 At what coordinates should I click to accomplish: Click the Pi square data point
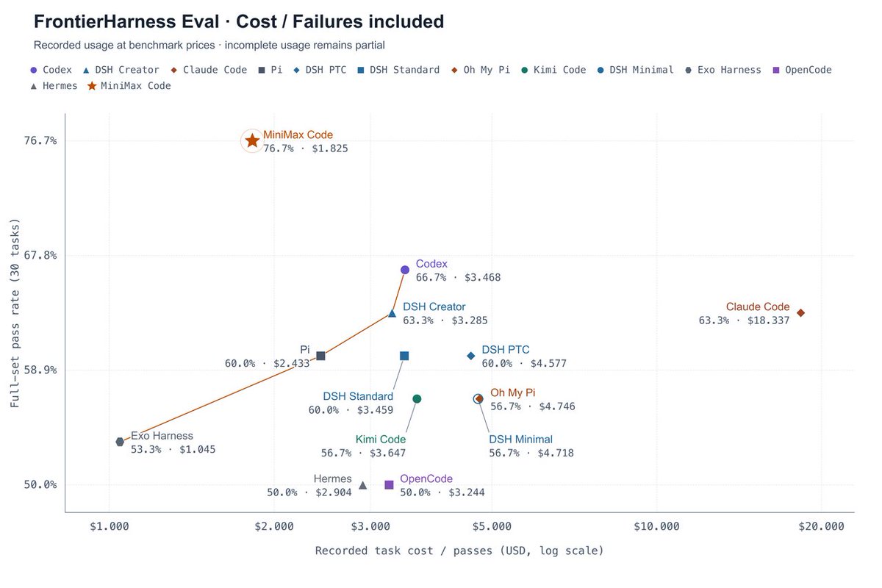click(320, 356)
